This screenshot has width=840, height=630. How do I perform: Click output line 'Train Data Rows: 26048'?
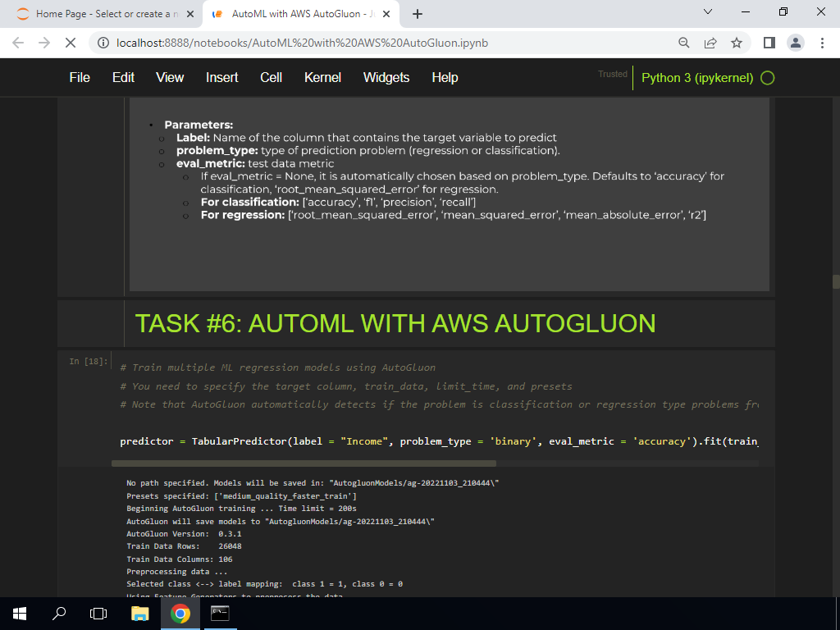[x=184, y=546]
